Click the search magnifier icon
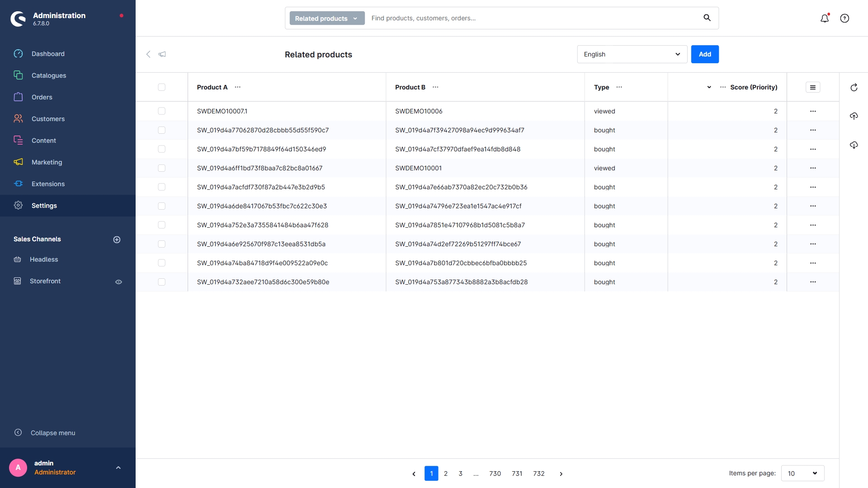This screenshot has height=488, width=868. point(707,18)
